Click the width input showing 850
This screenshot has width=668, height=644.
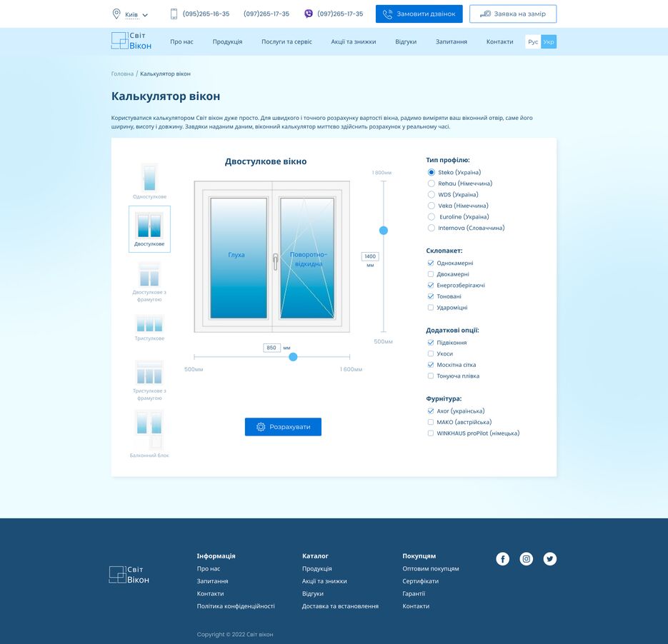[x=271, y=348]
